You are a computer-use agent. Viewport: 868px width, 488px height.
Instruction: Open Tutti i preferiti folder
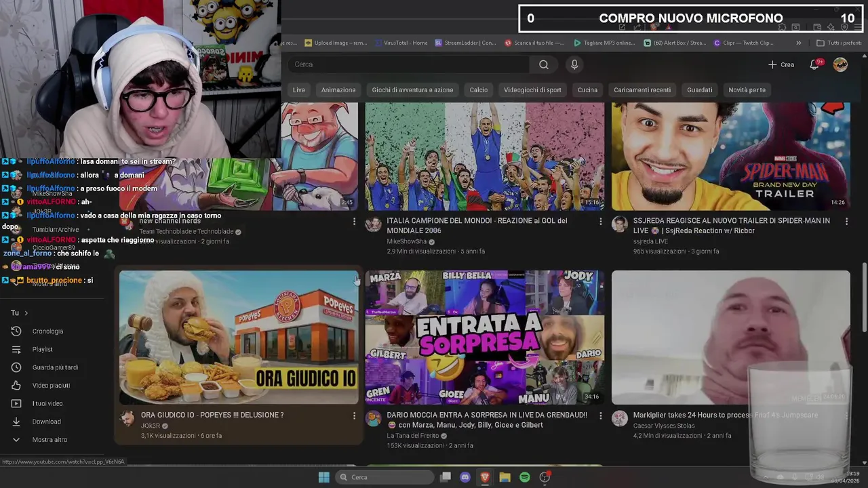coord(839,43)
